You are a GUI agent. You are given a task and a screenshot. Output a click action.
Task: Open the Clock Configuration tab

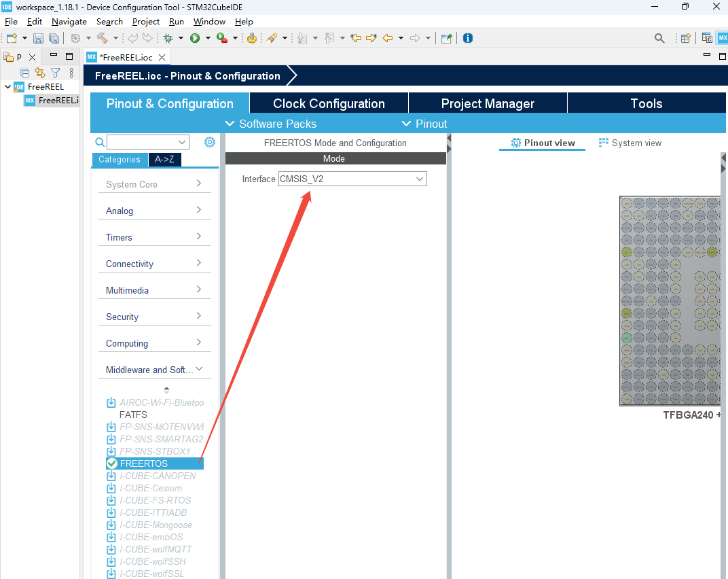tap(329, 103)
